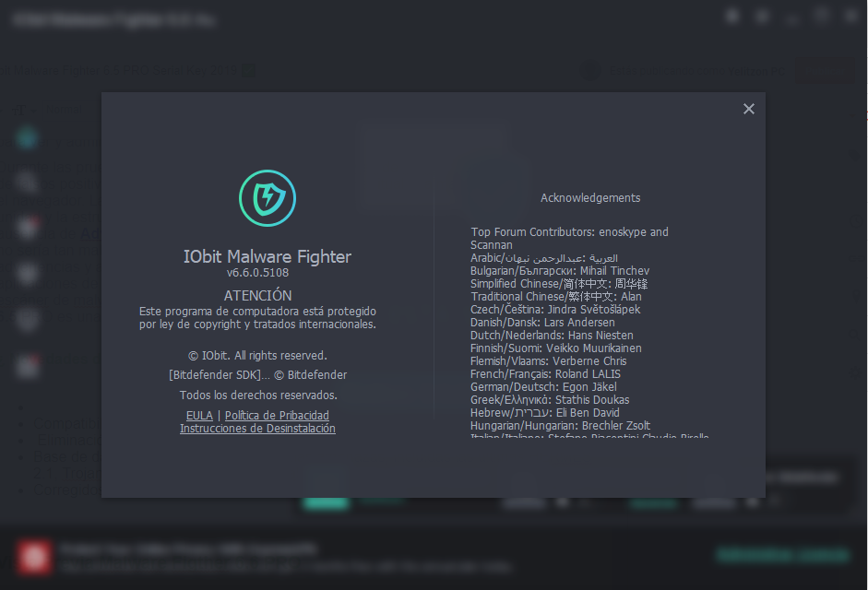868x590 pixels.
Task: Open Instrucciones de Desinstalación link
Action: coord(257,429)
